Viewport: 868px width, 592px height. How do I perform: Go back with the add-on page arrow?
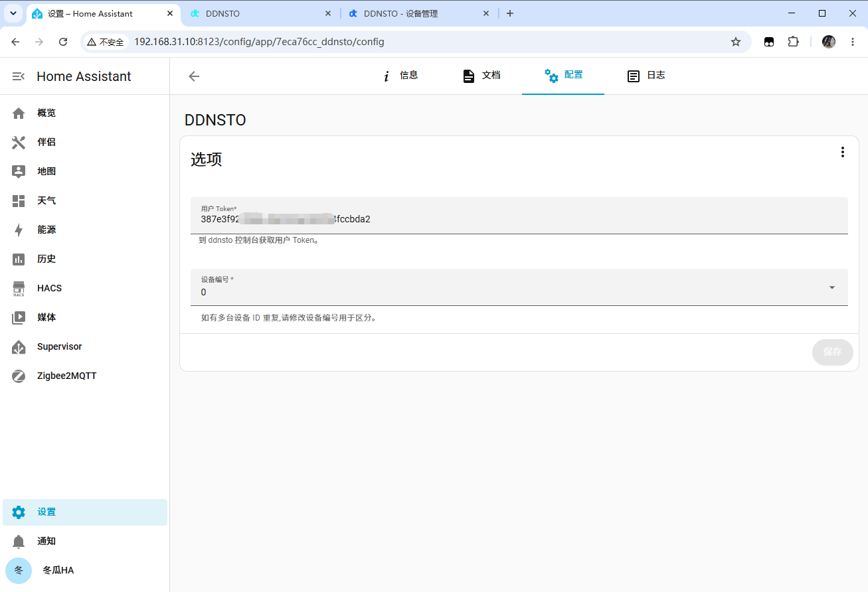(194, 76)
